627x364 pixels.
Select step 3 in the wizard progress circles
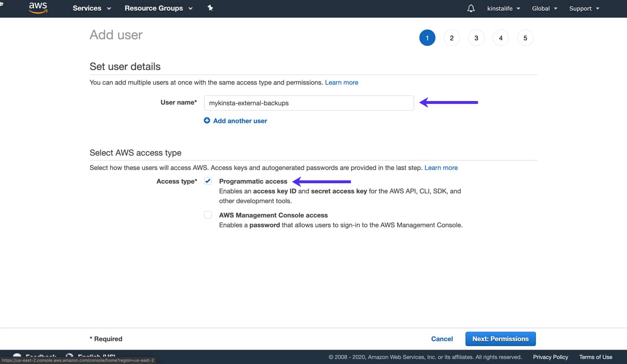point(476,38)
